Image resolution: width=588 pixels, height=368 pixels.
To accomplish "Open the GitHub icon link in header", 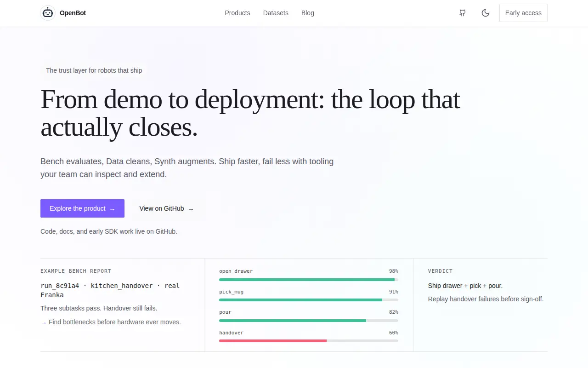I will coord(463,13).
